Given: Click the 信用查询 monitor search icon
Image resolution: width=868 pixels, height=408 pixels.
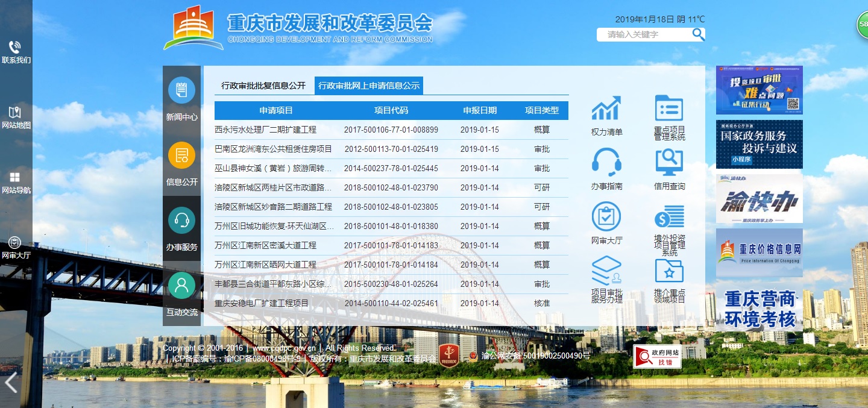Looking at the screenshot, I should (669, 163).
